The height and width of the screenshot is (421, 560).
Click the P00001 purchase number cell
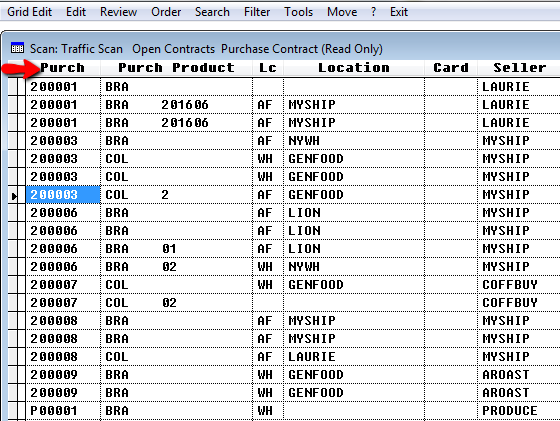[63, 411]
